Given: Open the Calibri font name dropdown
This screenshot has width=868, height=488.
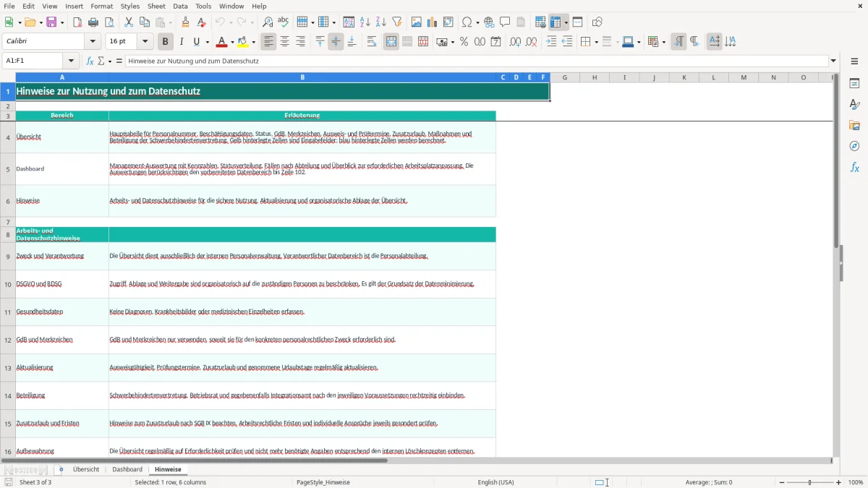Looking at the screenshot, I should tap(92, 42).
